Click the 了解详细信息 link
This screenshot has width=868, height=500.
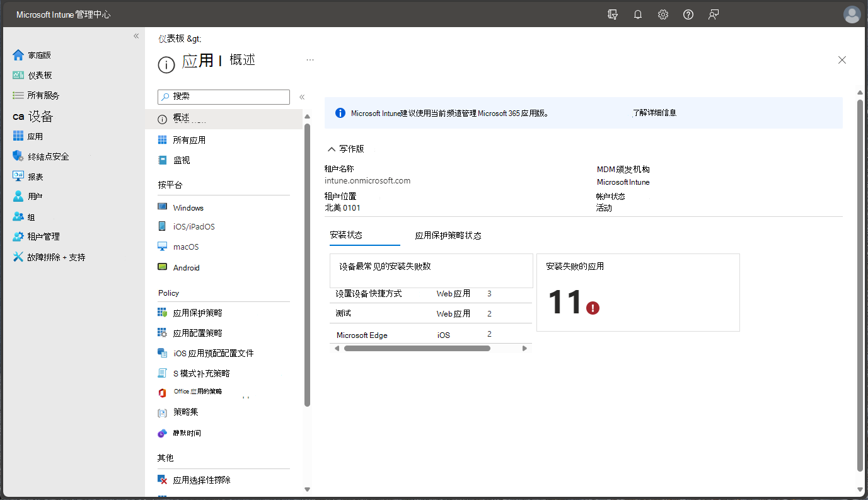coord(654,113)
